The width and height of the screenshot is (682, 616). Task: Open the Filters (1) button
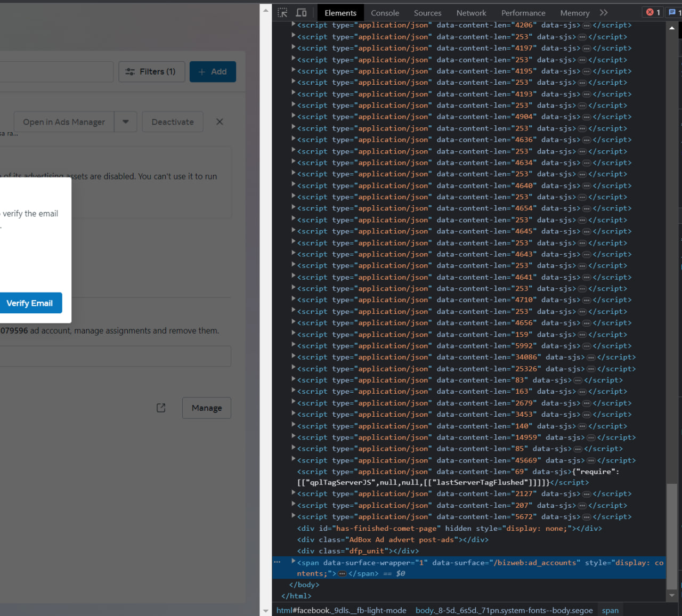tap(152, 71)
